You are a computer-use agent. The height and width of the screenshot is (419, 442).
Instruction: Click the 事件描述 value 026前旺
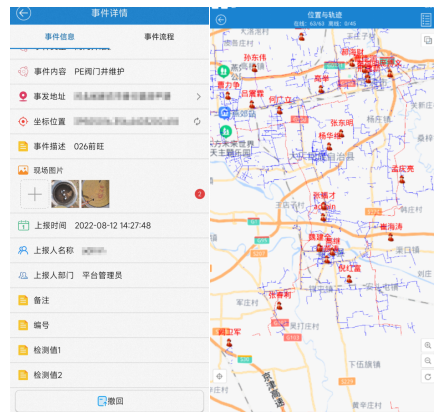89,146
